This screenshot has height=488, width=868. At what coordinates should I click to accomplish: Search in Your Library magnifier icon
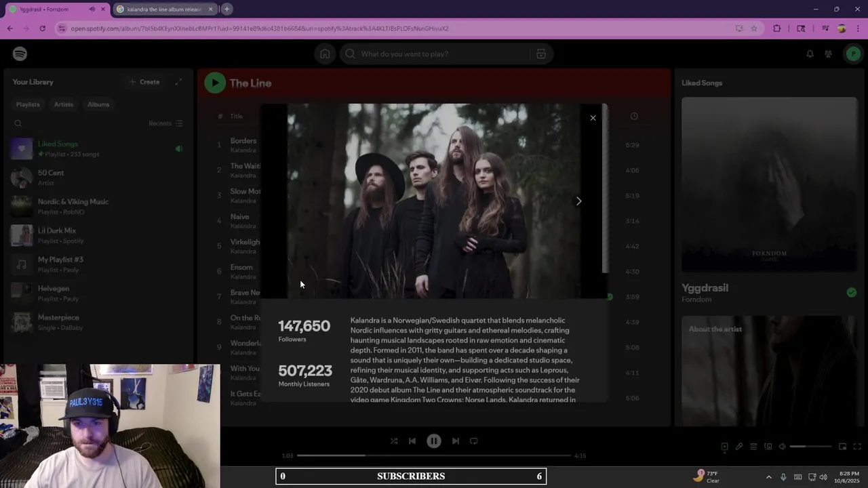(18, 123)
